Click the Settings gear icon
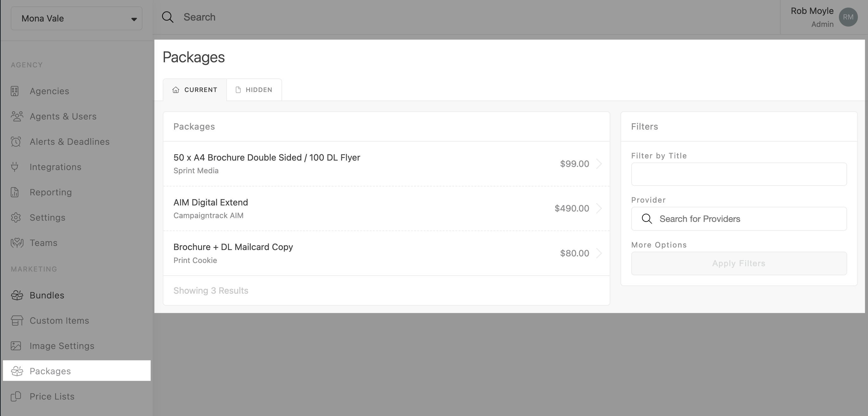Image resolution: width=868 pixels, height=416 pixels. pos(16,217)
